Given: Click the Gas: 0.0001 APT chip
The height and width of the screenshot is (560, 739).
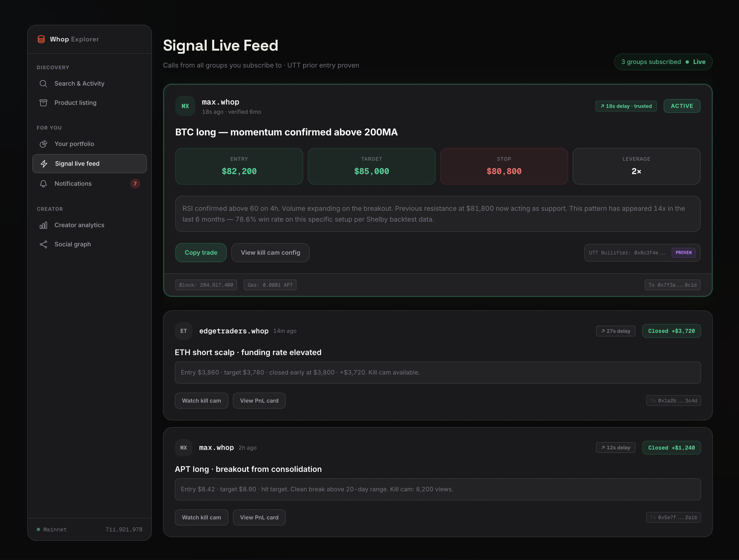Looking at the screenshot, I should [270, 285].
